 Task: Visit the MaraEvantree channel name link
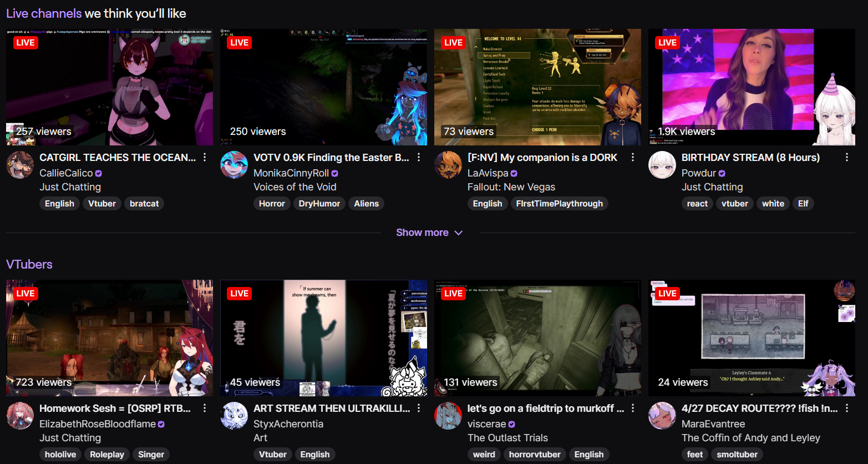click(x=713, y=424)
